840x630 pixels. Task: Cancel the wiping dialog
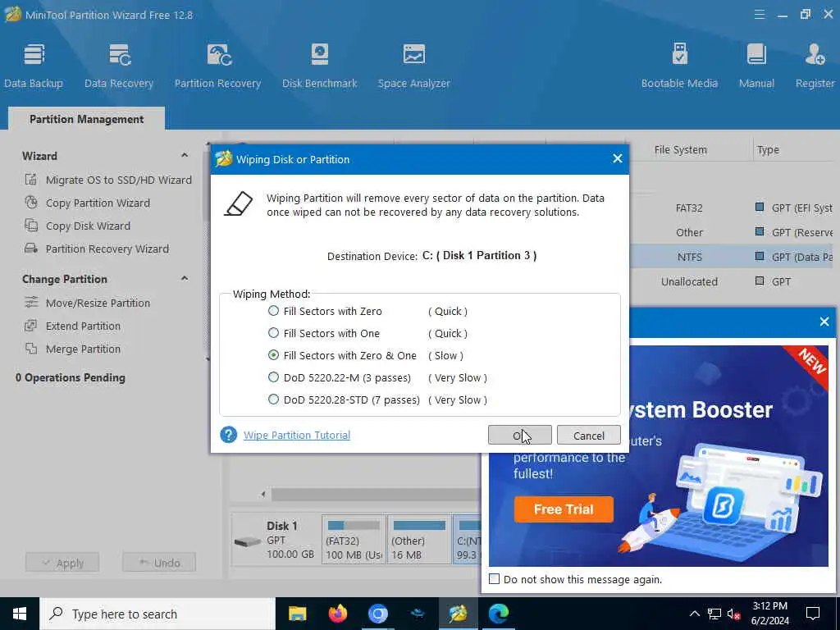tap(589, 435)
